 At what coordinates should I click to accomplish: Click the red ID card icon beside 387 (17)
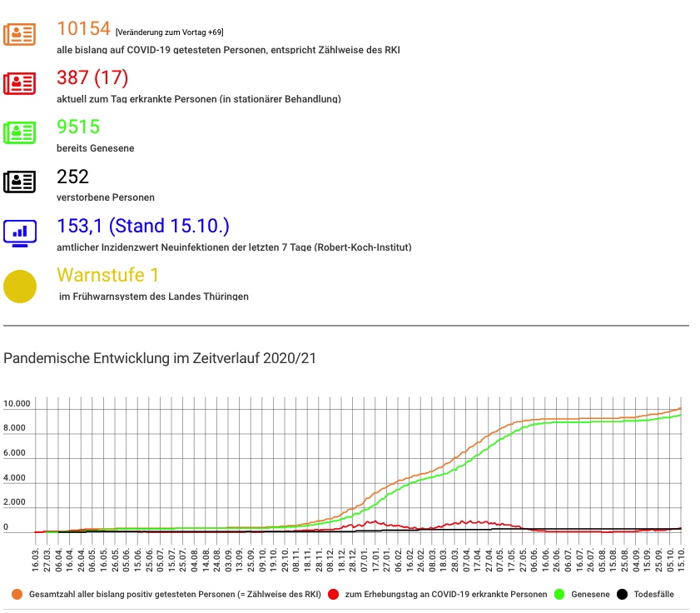point(20,83)
